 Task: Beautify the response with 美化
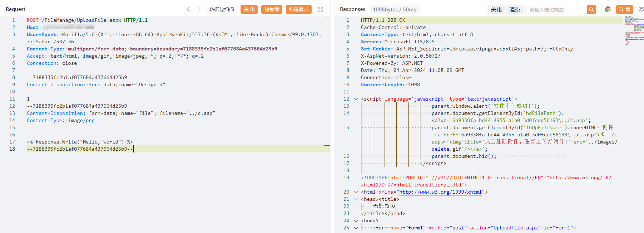tap(496, 10)
